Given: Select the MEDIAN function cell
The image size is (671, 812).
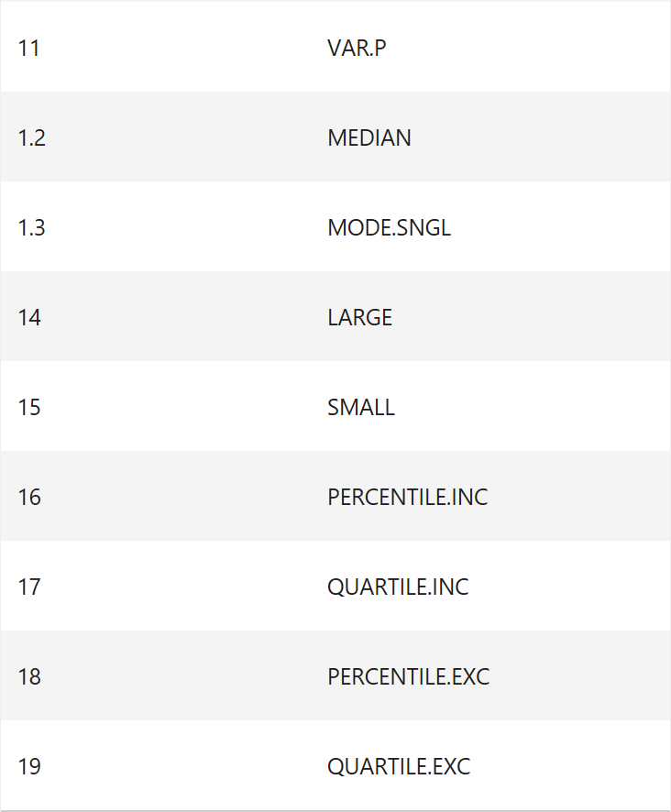Looking at the screenshot, I should coord(369,137).
